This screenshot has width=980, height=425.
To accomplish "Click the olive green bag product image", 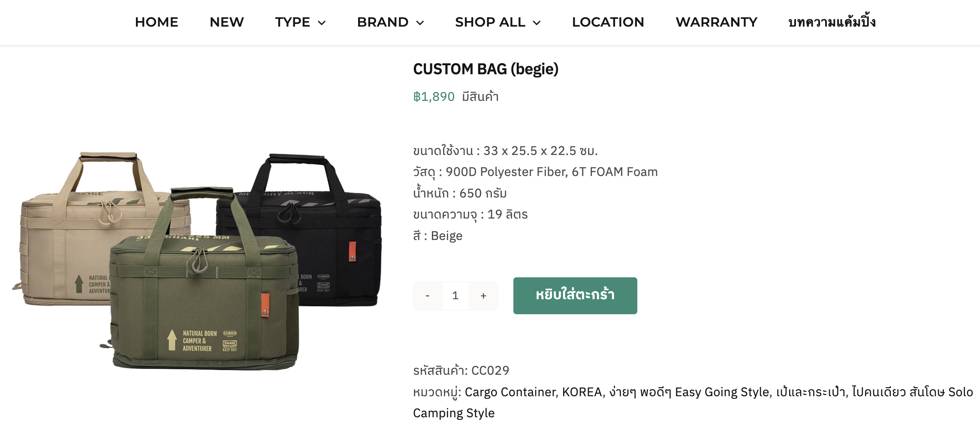I will pyautogui.click(x=202, y=301).
